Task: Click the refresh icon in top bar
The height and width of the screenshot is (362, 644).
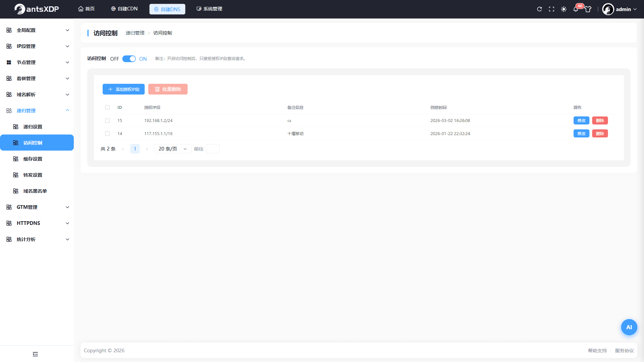Action: pyautogui.click(x=539, y=9)
